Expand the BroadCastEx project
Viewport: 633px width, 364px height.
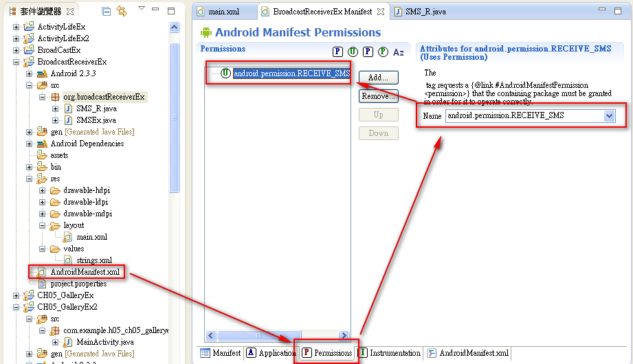[16, 50]
